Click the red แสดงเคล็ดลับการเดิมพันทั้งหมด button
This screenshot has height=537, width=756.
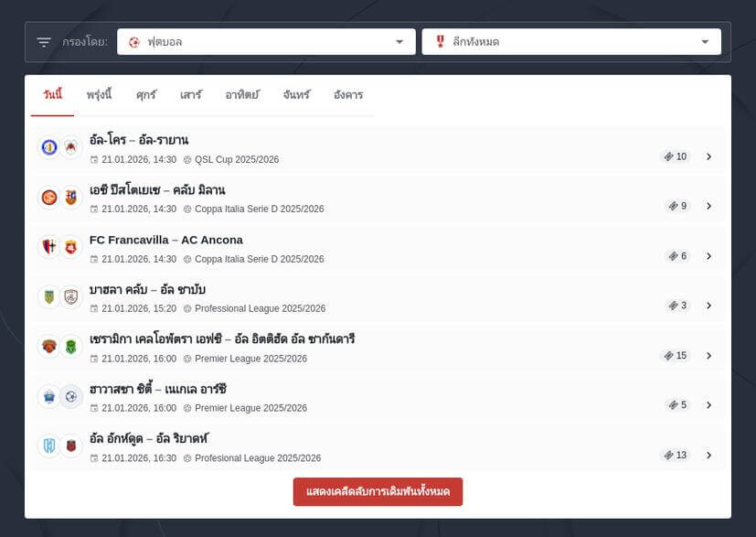378,491
